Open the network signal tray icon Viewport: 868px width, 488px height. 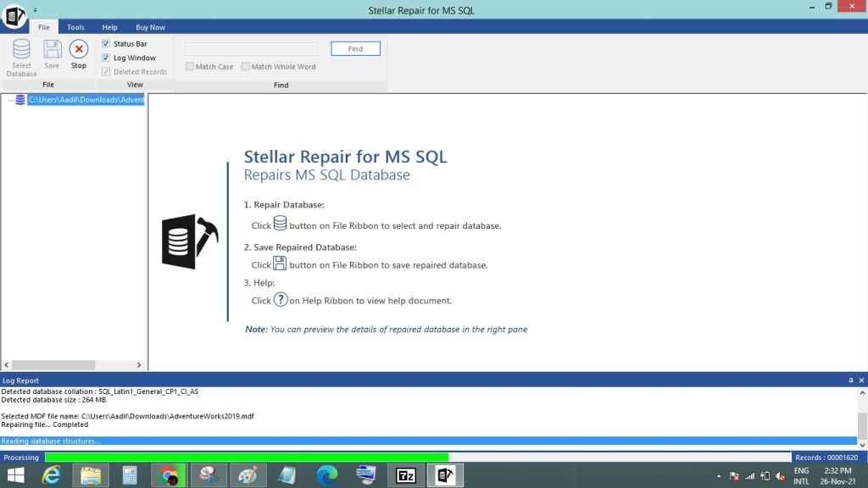click(749, 476)
